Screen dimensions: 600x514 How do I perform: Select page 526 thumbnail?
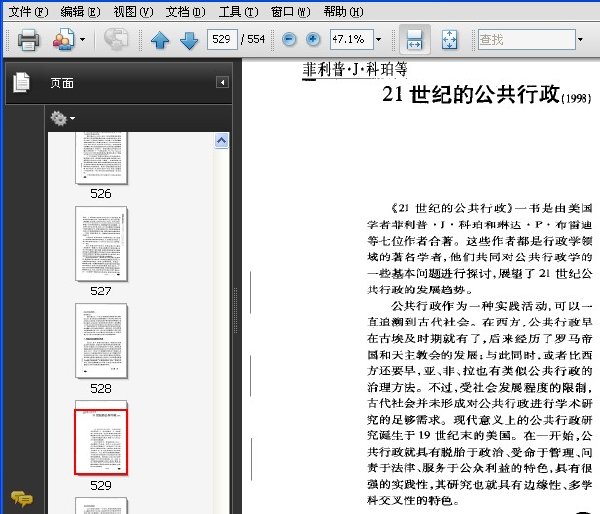point(101,158)
